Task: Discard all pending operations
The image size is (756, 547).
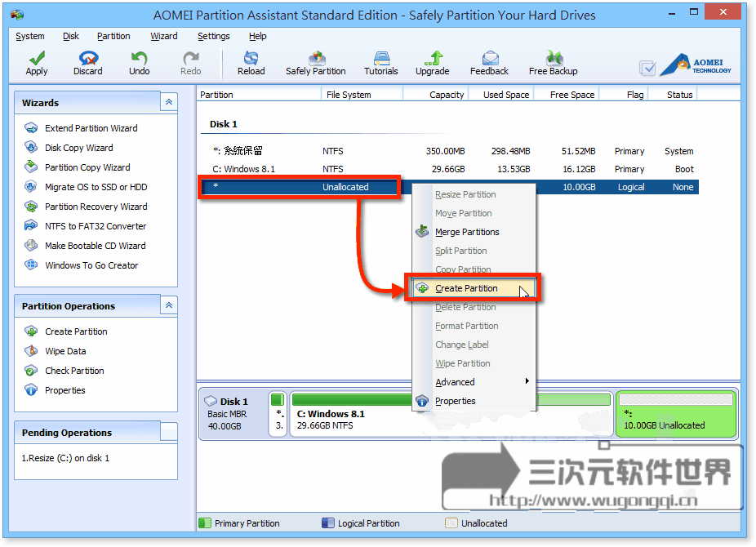Action: tap(87, 63)
